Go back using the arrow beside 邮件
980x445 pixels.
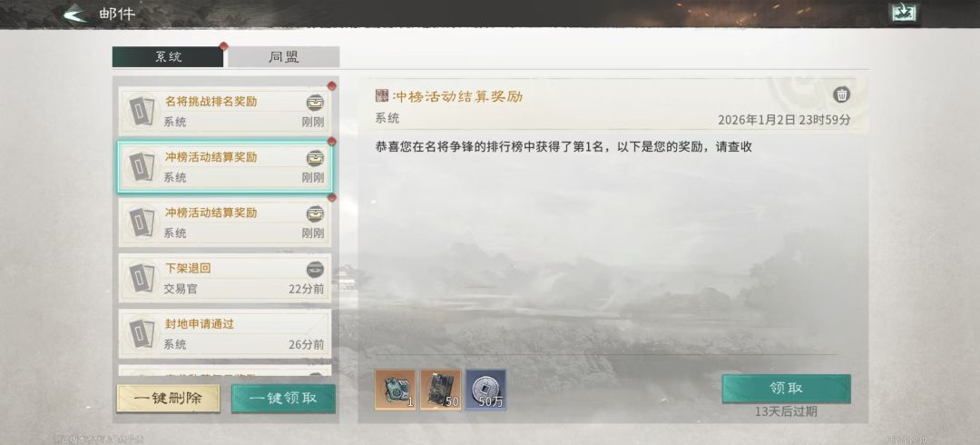[75, 13]
